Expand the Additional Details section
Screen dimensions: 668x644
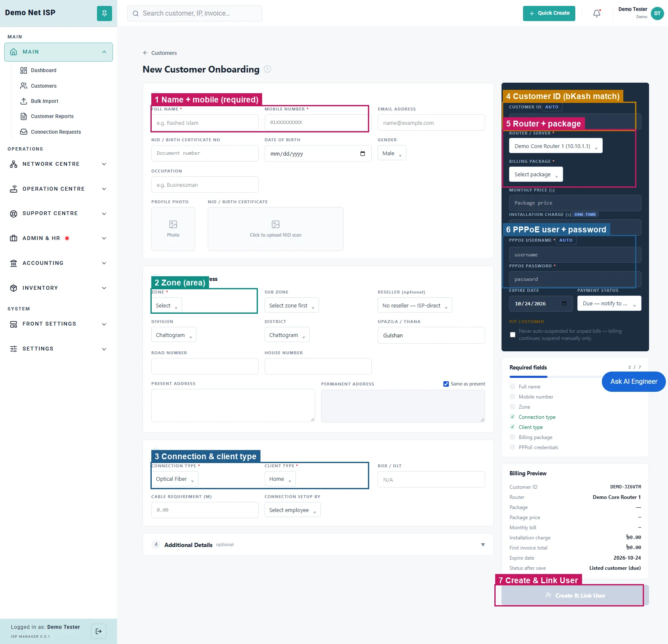[318, 545]
